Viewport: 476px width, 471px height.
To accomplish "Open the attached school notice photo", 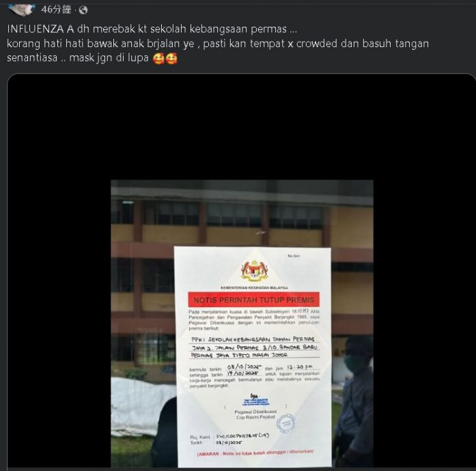I will pos(242,324).
